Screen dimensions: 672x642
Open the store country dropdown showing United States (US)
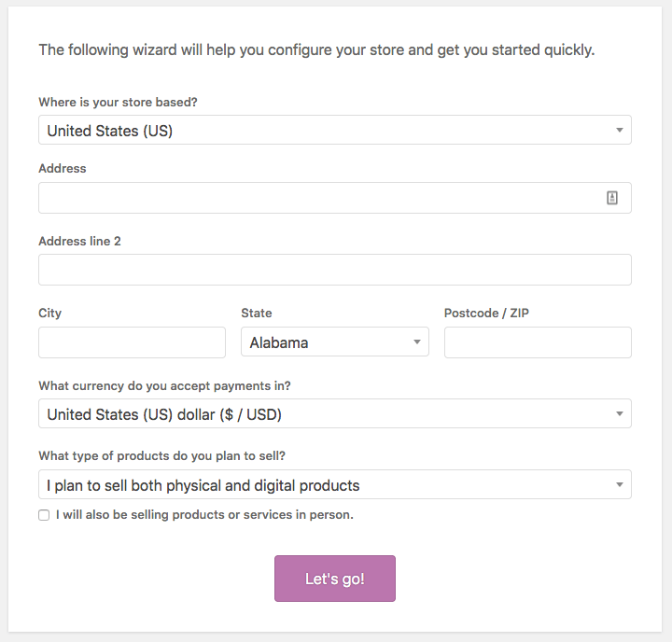point(334,131)
